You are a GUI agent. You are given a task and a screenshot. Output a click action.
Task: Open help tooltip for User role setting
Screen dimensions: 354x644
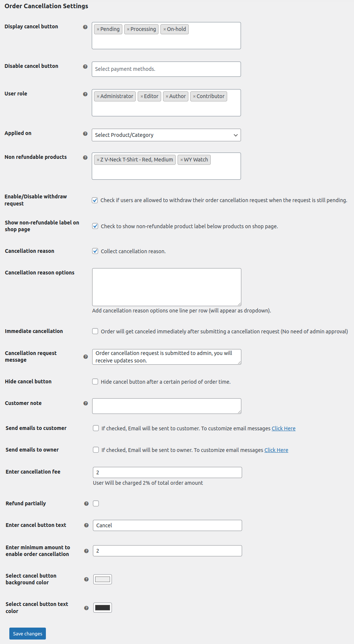coord(85,94)
